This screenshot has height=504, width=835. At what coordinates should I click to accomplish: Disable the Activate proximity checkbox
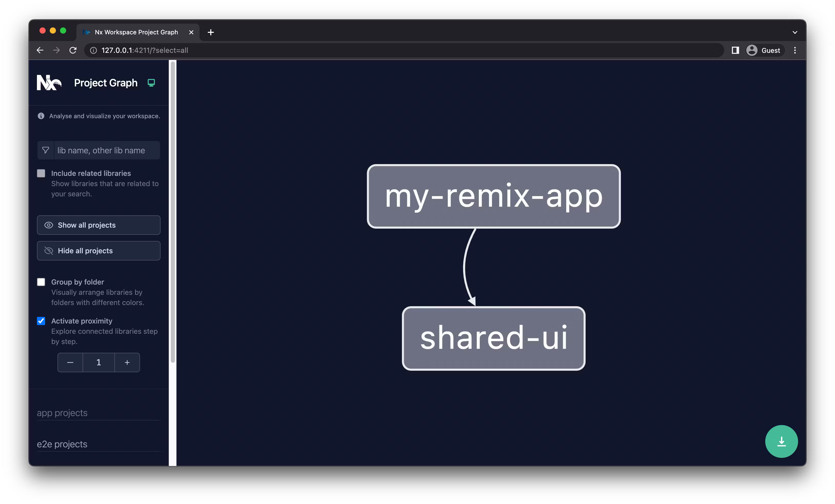41,321
